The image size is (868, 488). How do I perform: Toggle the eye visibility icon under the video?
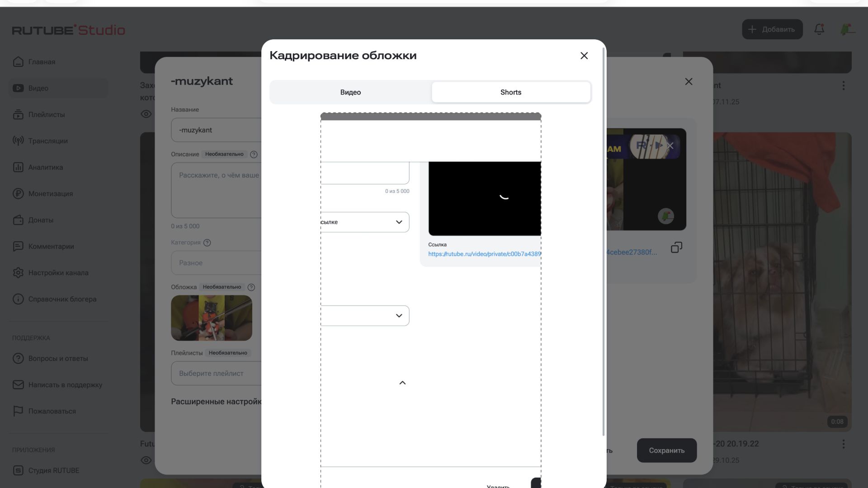coord(146,114)
